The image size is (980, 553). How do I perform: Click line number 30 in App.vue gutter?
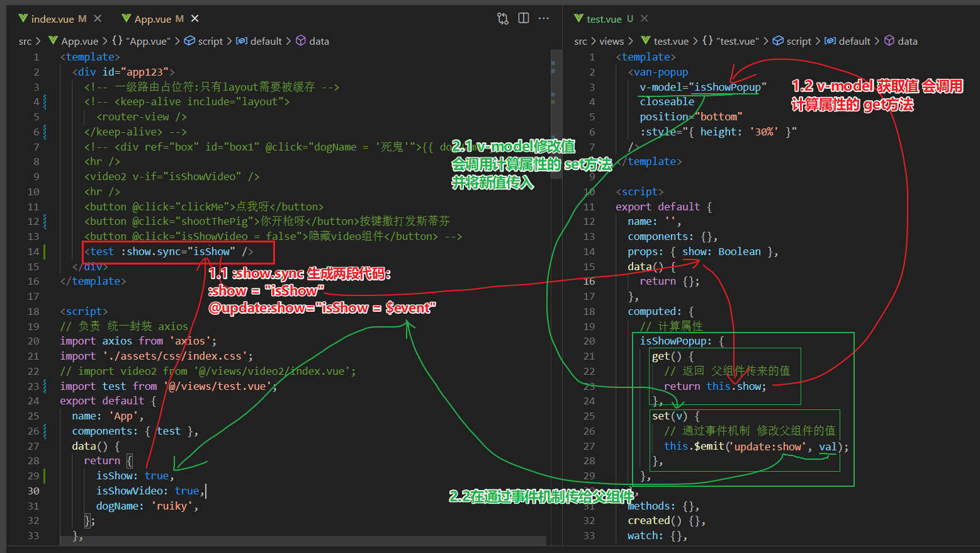(33, 491)
